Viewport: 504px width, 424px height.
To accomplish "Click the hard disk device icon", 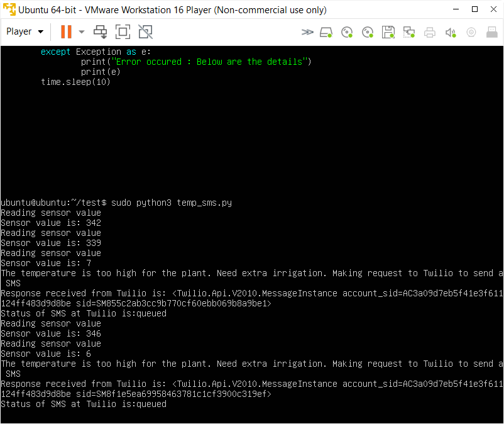I will coord(326,32).
